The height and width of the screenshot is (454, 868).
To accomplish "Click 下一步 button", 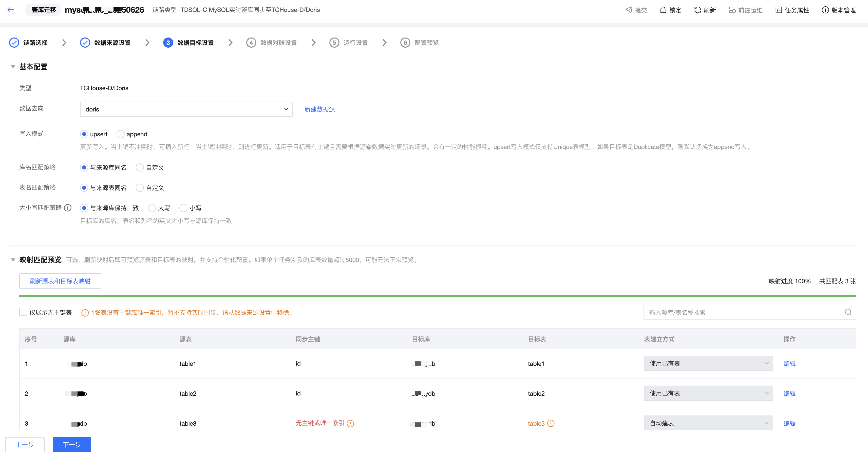I will point(72,445).
